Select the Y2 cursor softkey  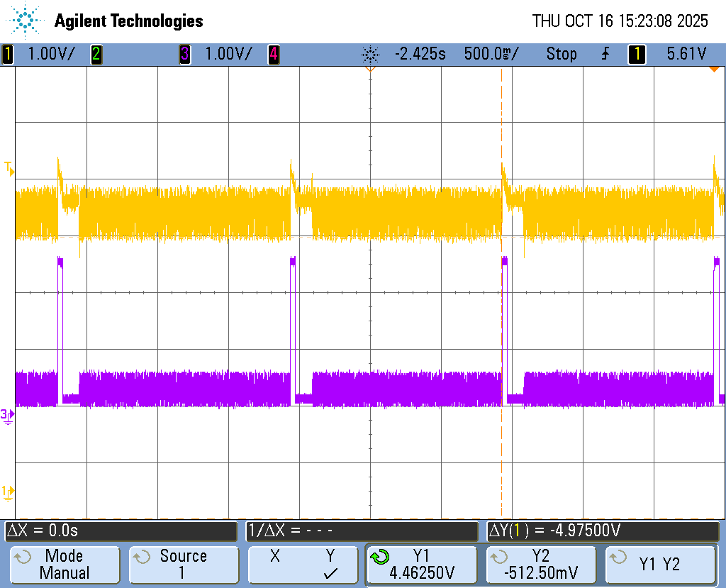pos(541,565)
